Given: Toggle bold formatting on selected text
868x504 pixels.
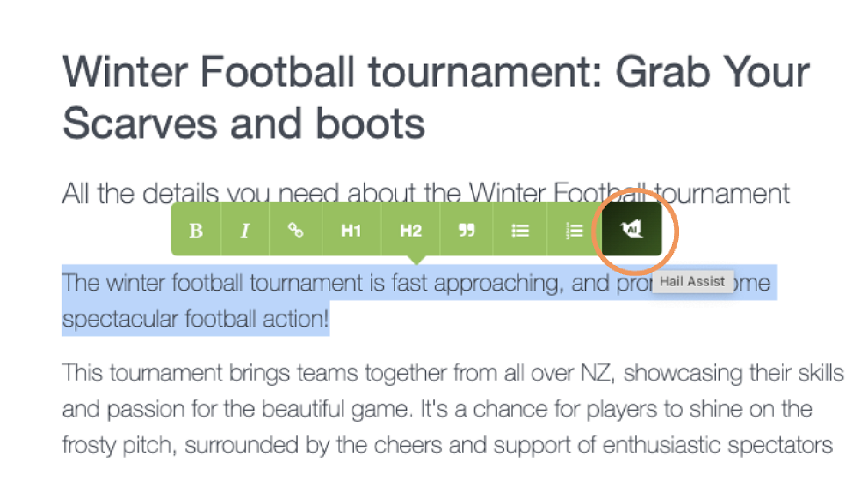Looking at the screenshot, I should pyautogui.click(x=196, y=230).
